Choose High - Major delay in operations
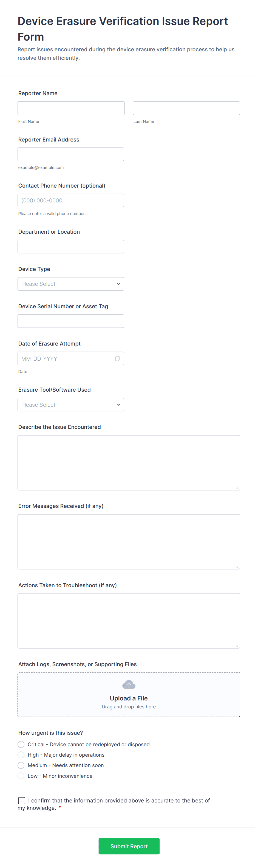The height and width of the screenshot is (868, 255). [x=21, y=755]
